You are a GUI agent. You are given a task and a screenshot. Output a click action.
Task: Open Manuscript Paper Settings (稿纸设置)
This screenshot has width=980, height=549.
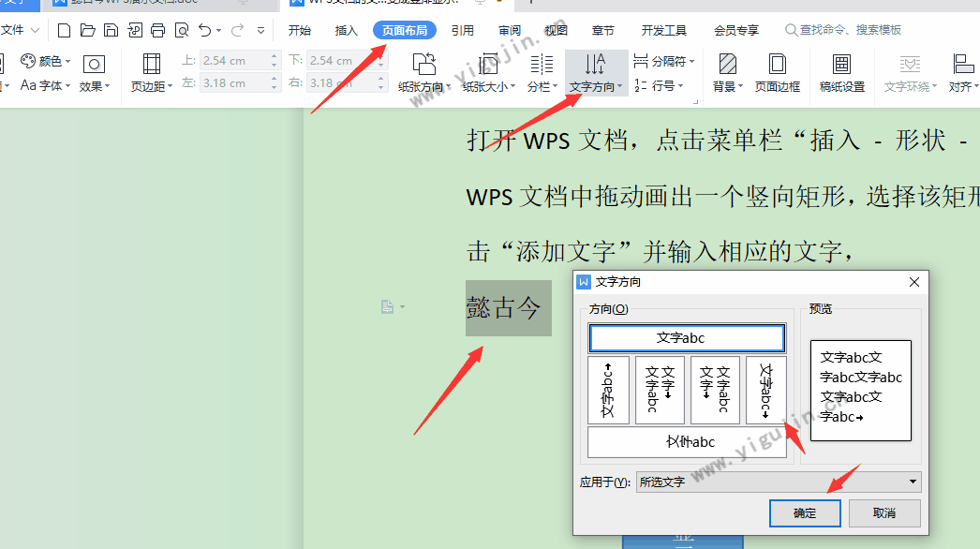point(842,73)
